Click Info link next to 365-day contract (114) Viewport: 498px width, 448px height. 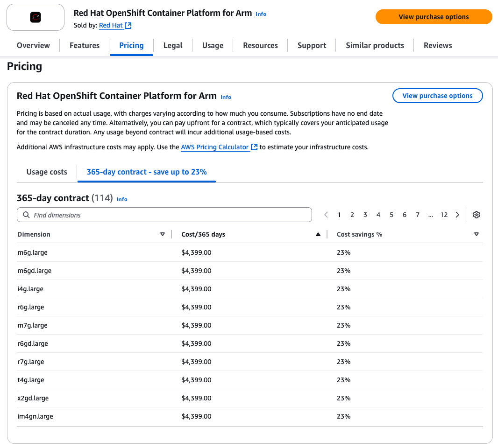pyautogui.click(x=122, y=199)
